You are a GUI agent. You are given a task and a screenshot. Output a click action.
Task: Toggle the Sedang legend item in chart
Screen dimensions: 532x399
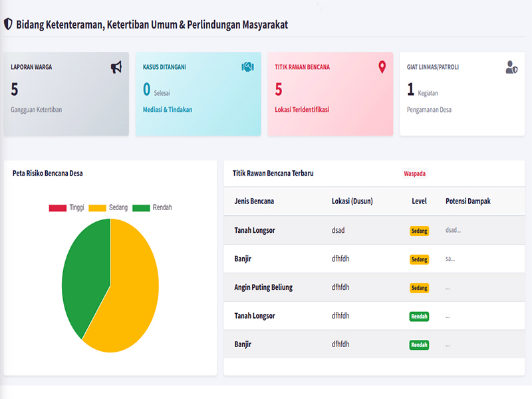click(x=108, y=208)
